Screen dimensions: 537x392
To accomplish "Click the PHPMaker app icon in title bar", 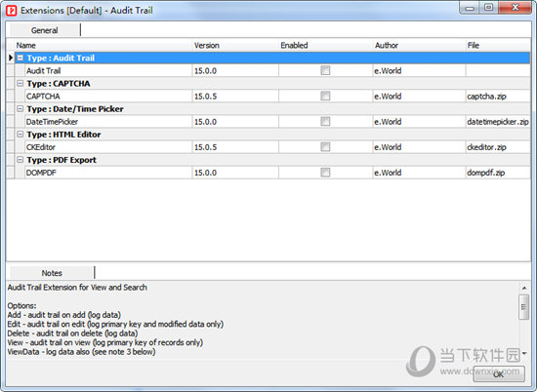I will coord(11,11).
